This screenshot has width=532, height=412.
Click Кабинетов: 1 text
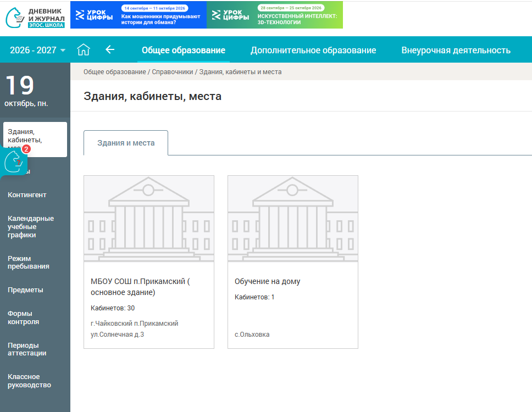254,297
